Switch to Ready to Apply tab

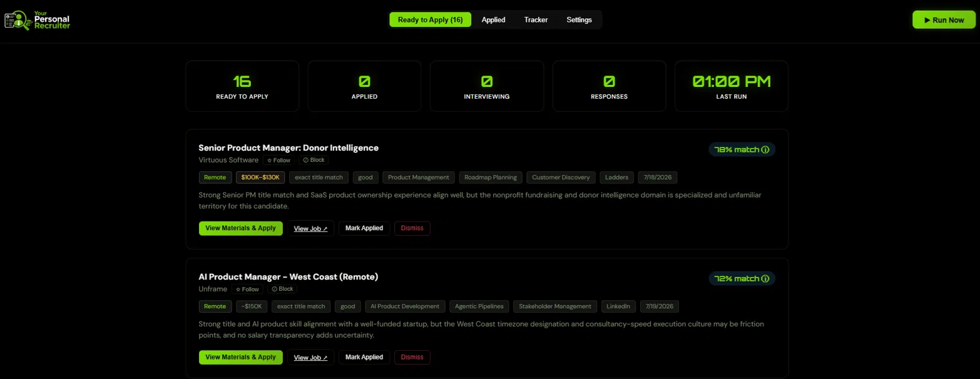point(430,20)
